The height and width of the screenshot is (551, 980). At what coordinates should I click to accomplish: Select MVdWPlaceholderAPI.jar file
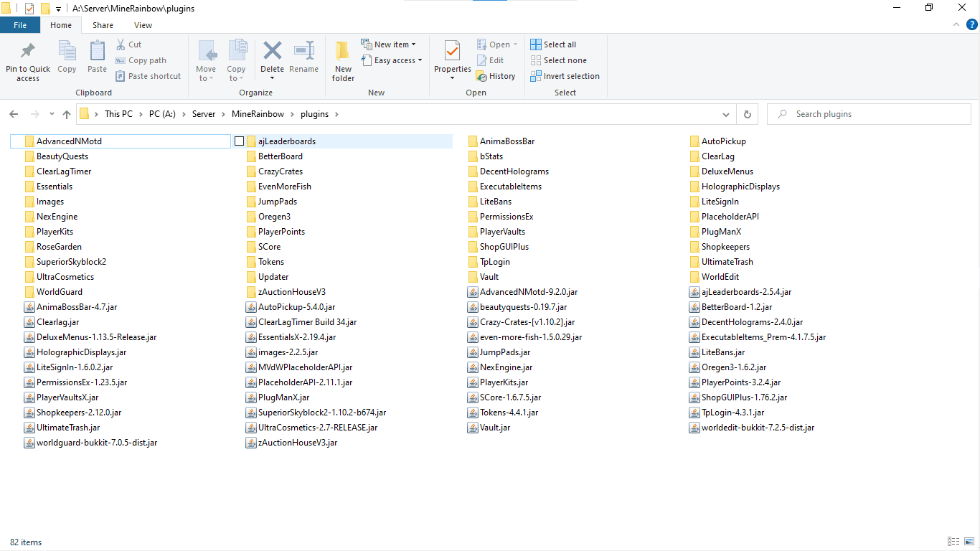tap(305, 367)
